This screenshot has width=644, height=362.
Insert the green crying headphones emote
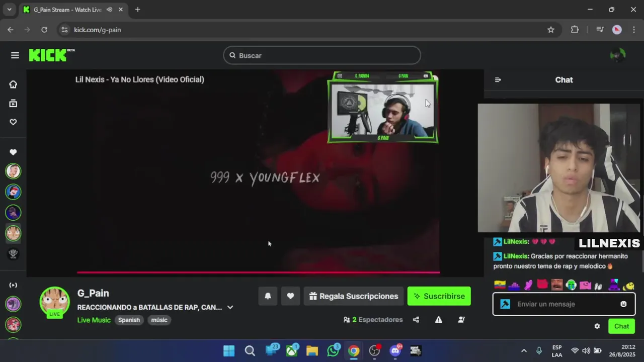pyautogui.click(x=571, y=285)
